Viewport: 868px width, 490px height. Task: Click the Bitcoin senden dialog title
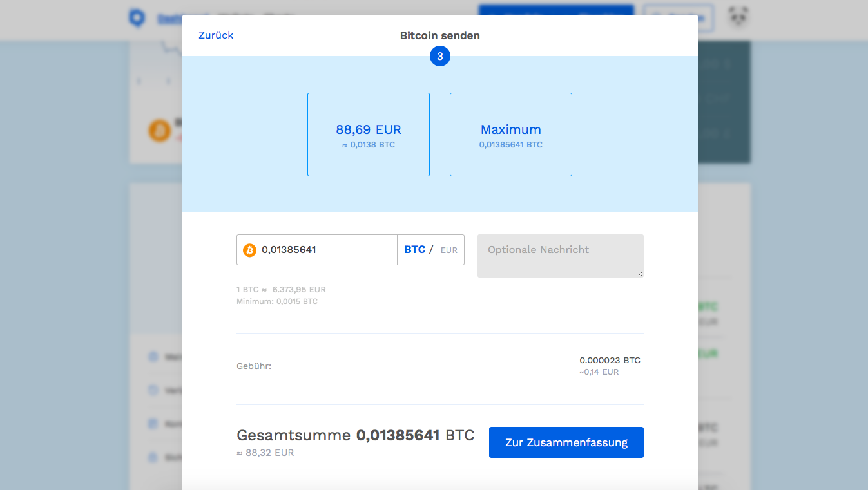coord(440,36)
